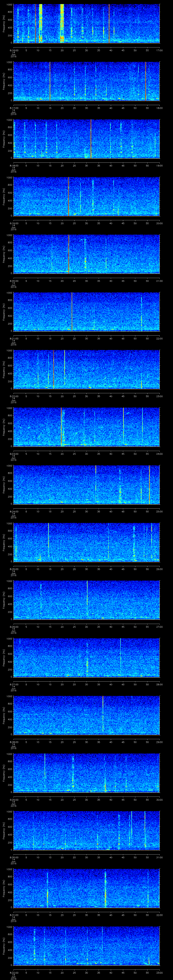This screenshot has width=173, height=980.
Task: Select the "21:00" axis end label
Action: [x=159, y=281]
